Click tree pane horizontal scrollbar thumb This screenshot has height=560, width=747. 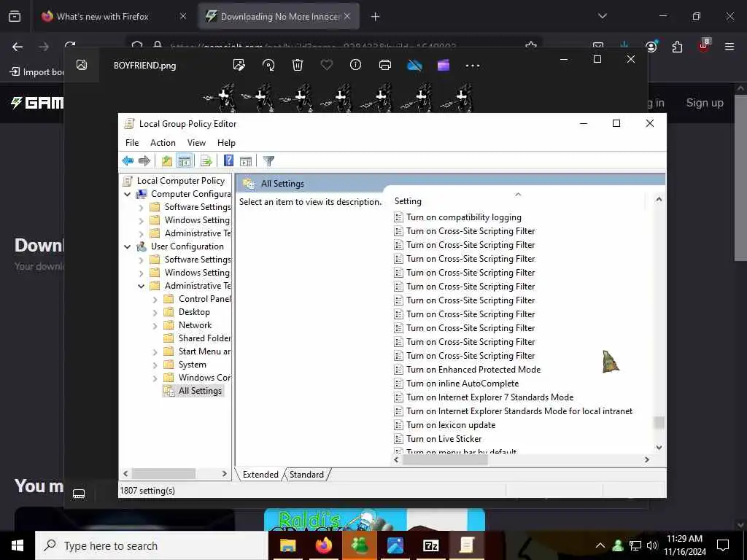tap(163, 474)
